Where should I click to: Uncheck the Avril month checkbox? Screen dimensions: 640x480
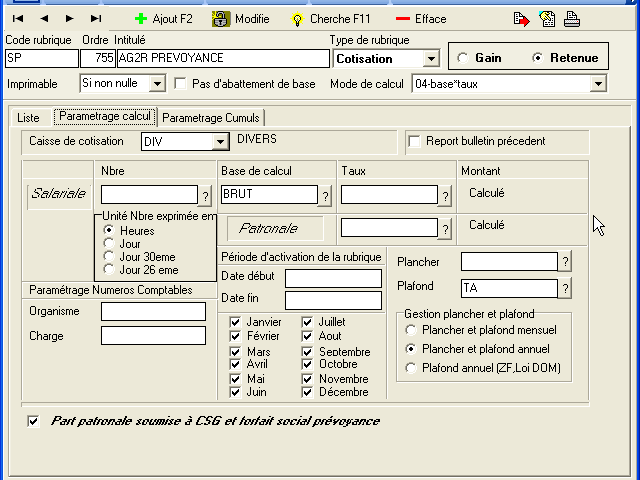[235, 364]
